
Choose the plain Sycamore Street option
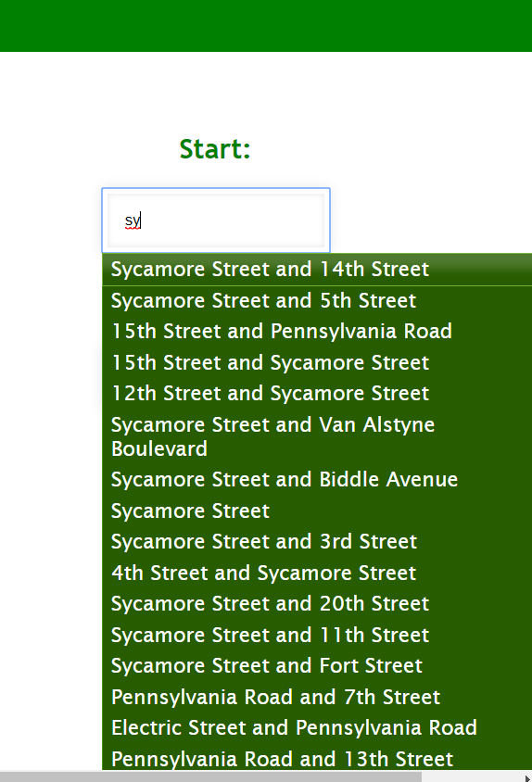click(317, 511)
